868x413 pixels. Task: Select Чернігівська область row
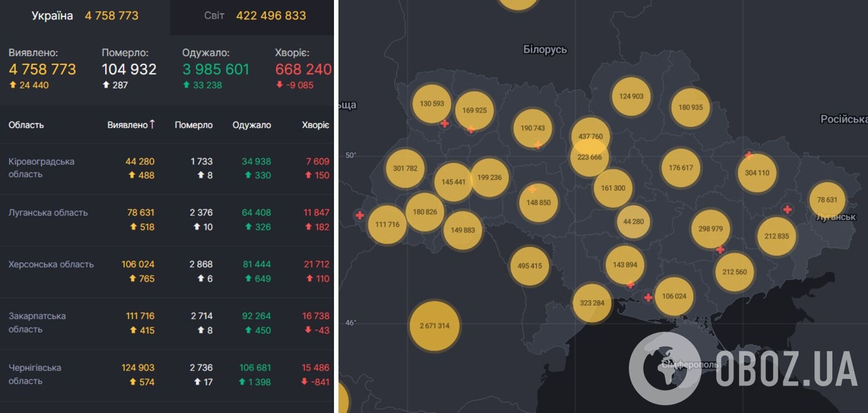[x=167, y=375]
